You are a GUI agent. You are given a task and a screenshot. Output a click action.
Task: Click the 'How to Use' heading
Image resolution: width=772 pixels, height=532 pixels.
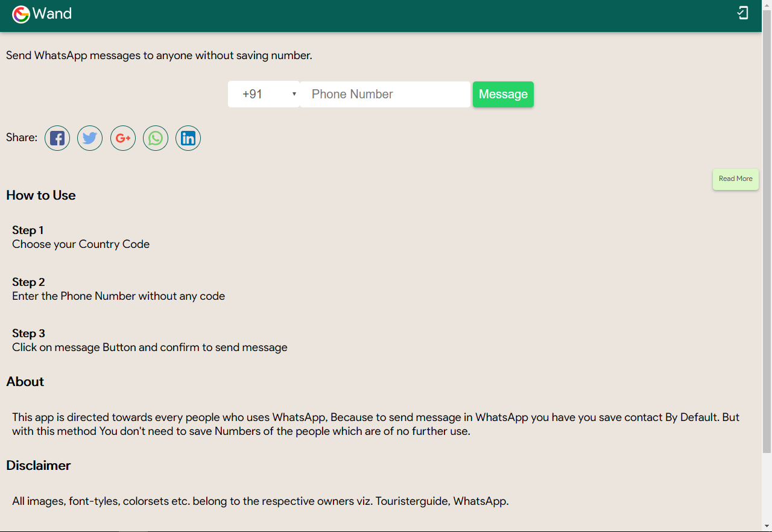coord(41,195)
